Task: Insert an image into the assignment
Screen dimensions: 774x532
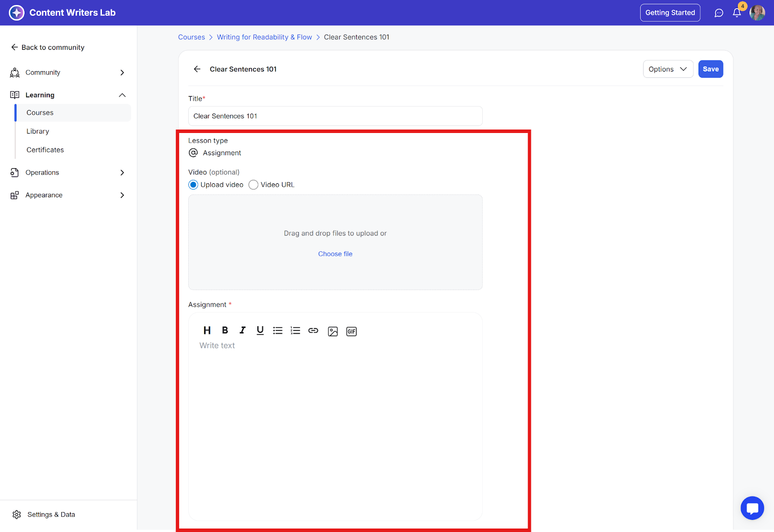Action: click(333, 331)
